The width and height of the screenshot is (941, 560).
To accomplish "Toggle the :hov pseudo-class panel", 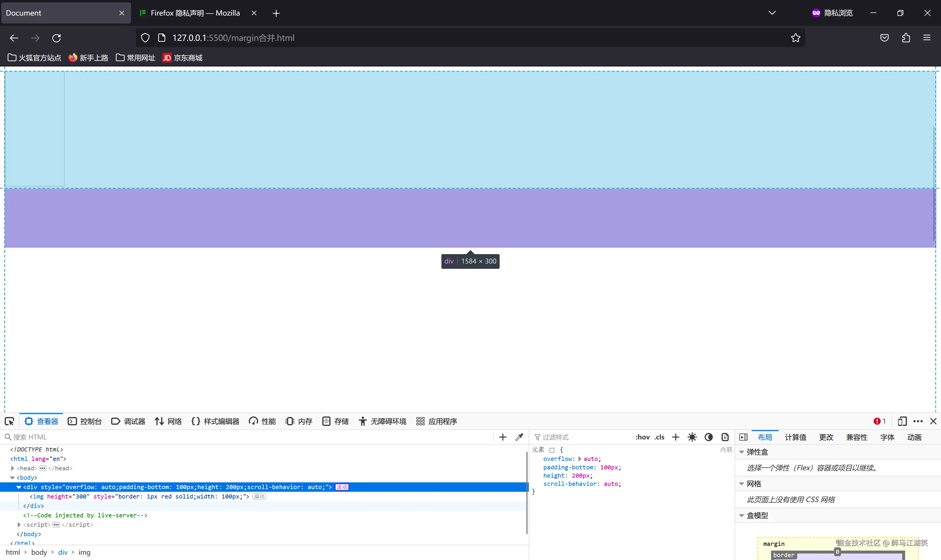I will [x=642, y=437].
